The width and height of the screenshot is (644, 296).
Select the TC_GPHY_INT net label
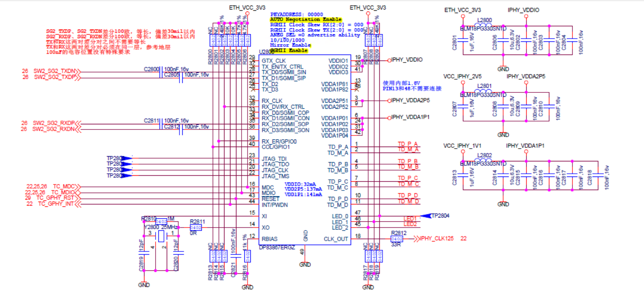(x=56, y=204)
